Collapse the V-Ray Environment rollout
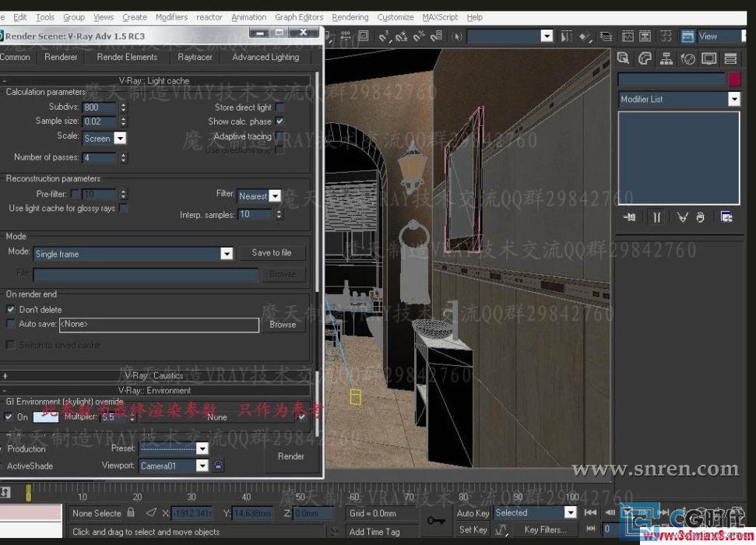Viewport: 756px width, 545px height. pos(155,390)
